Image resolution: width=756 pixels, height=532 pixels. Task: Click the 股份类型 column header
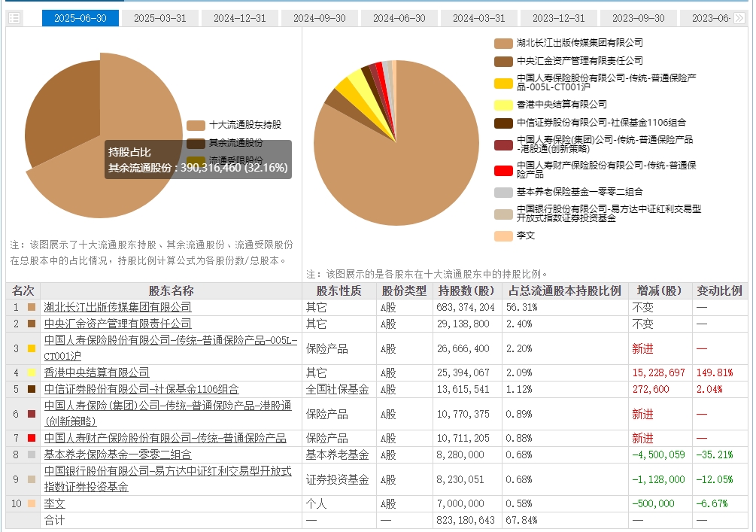tap(404, 291)
